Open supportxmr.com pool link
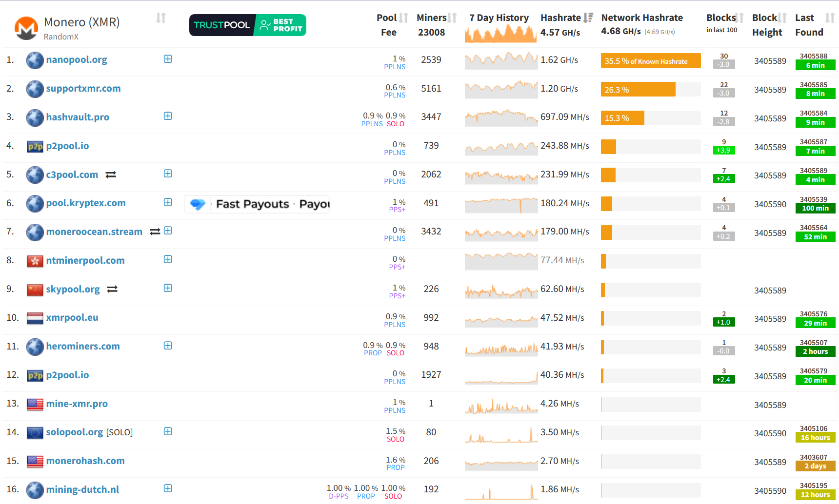The width and height of the screenshot is (839, 504). [x=83, y=89]
